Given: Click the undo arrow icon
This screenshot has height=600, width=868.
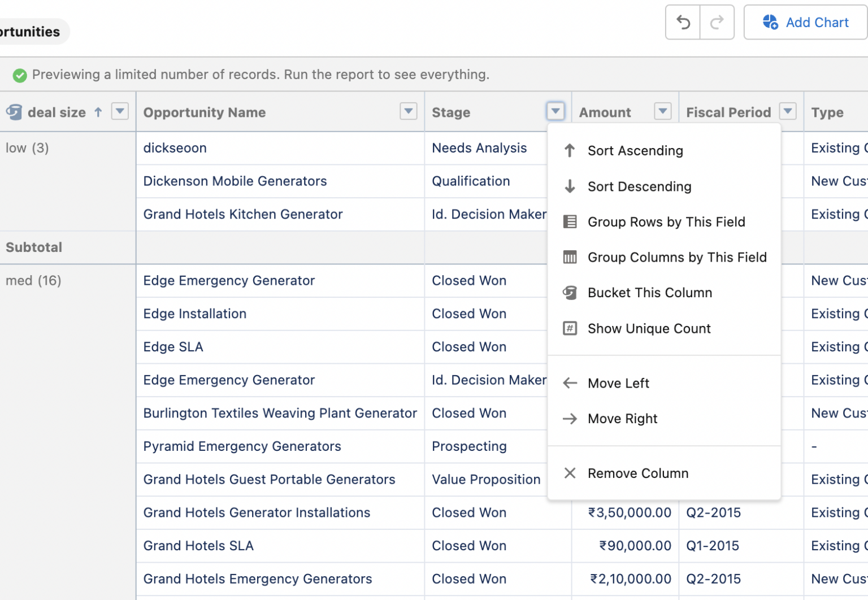Looking at the screenshot, I should coord(683,23).
